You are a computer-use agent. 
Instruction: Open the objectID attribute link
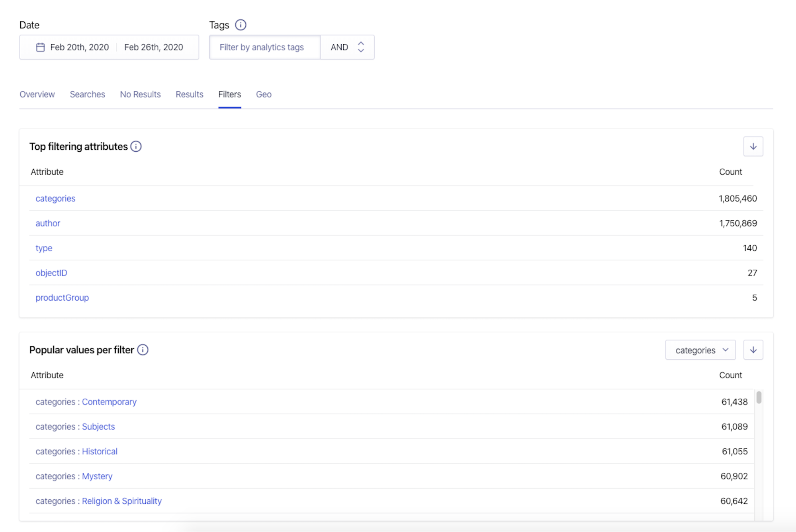tap(51, 273)
